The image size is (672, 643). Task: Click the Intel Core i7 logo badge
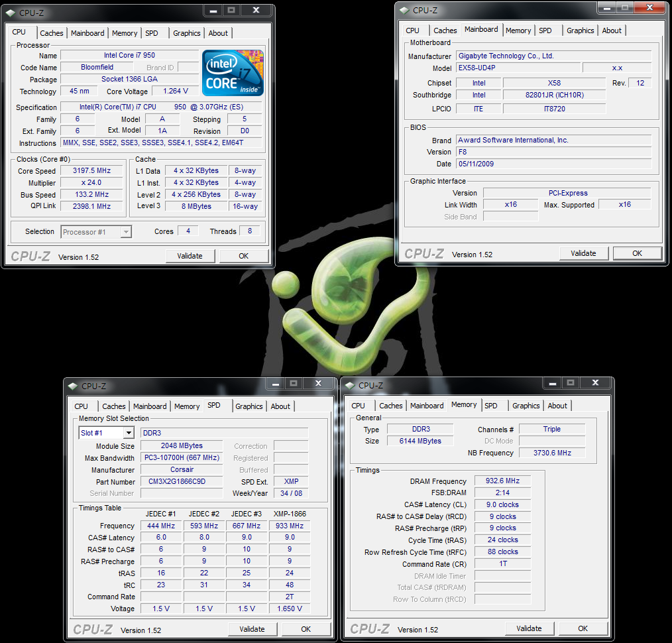click(x=233, y=73)
